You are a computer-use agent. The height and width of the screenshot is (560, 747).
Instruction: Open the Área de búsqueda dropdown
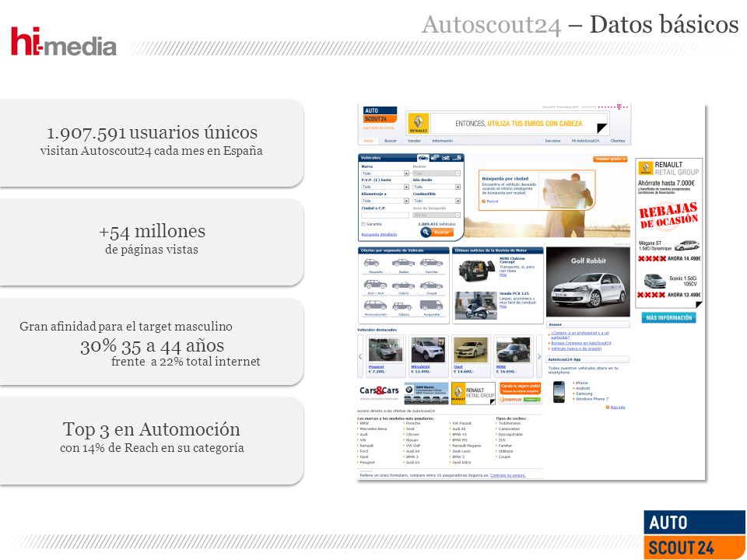pyautogui.click(x=437, y=215)
